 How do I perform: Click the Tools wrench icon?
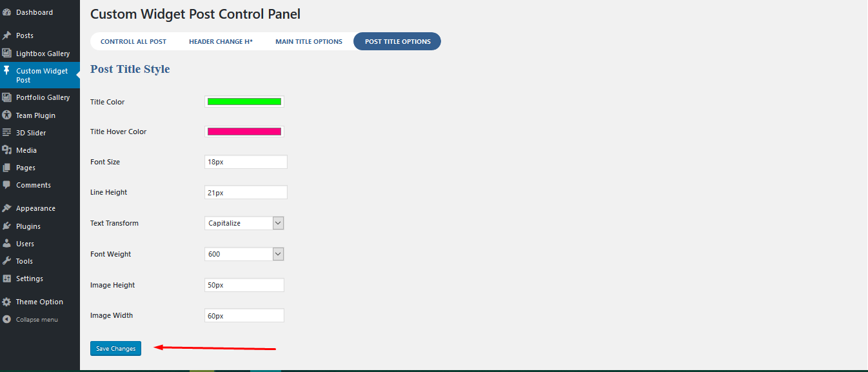(x=6, y=261)
